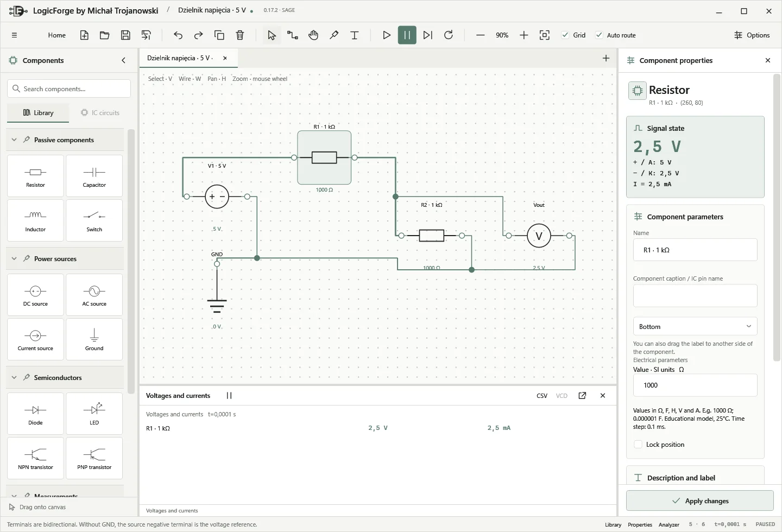Delete selection with trash icon
The image size is (782, 532).
pyautogui.click(x=240, y=35)
